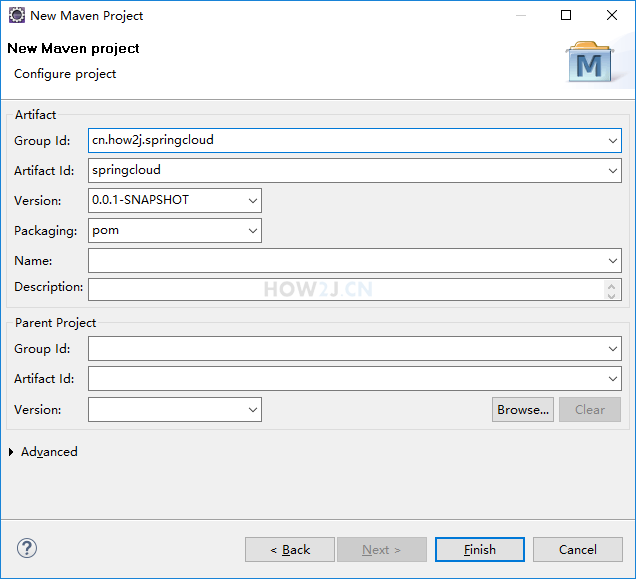This screenshot has width=636, height=579.
Task: Open the Parent Project Group Id dropdown
Action: tap(613, 349)
